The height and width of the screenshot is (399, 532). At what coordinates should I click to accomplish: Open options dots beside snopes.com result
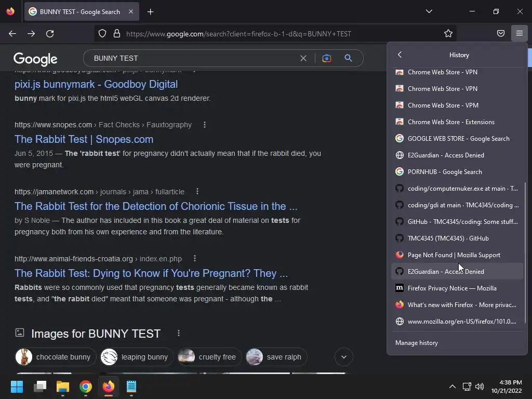[204, 125]
